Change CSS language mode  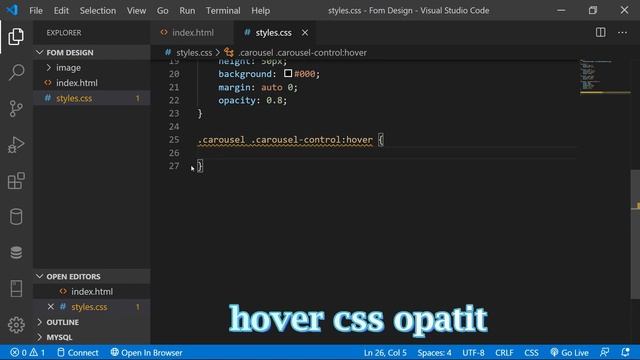pyautogui.click(x=531, y=353)
